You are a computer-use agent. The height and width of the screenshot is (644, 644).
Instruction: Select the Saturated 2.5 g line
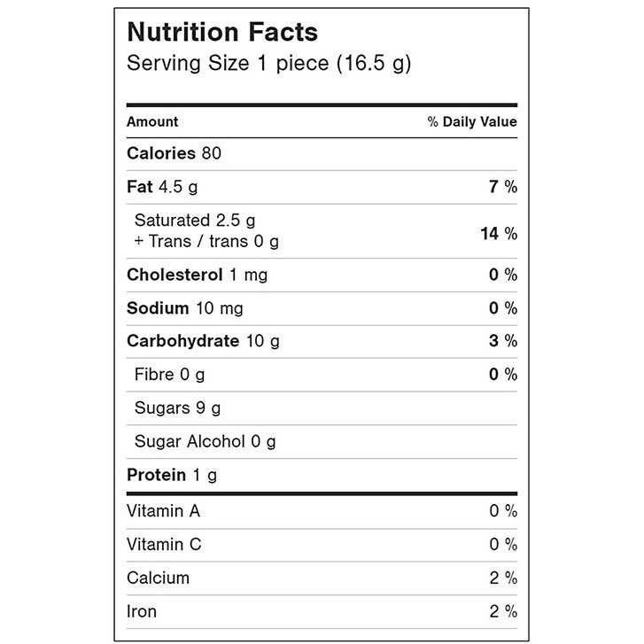[195, 221]
